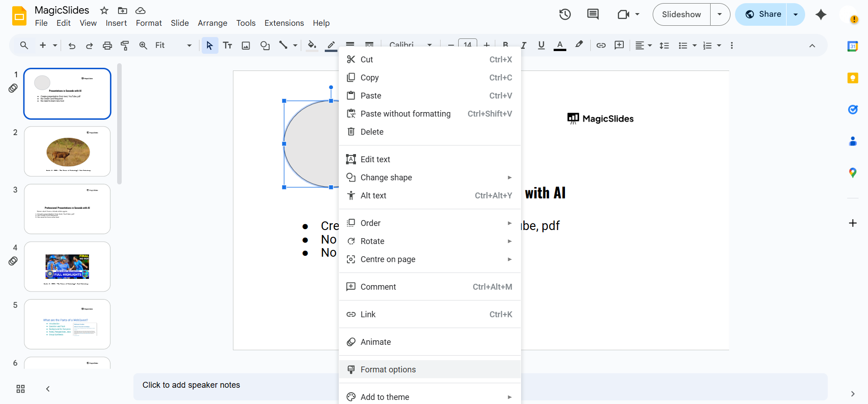Toggle italic formatting
Screen dimensions: 868x404
[x=523, y=45]
